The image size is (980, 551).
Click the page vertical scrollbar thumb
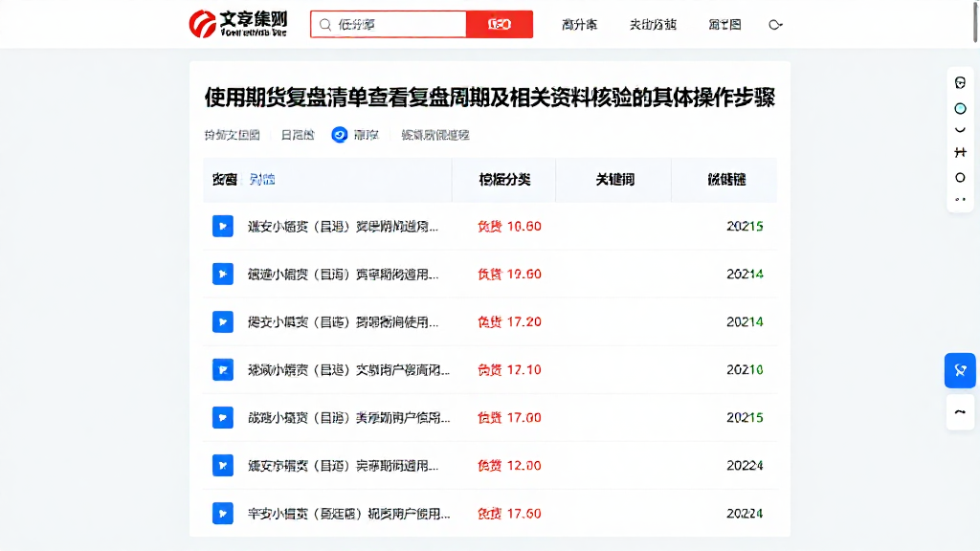point(976,21)
